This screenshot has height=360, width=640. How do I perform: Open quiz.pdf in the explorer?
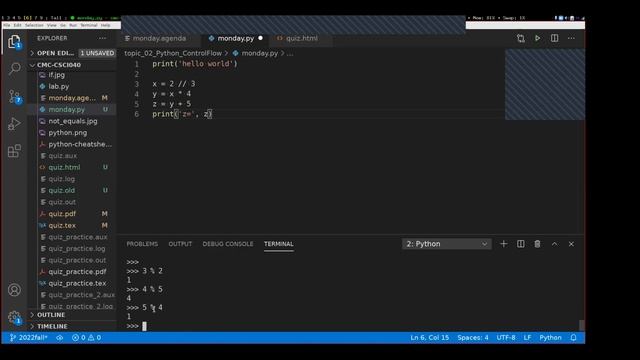pos(62,213)
